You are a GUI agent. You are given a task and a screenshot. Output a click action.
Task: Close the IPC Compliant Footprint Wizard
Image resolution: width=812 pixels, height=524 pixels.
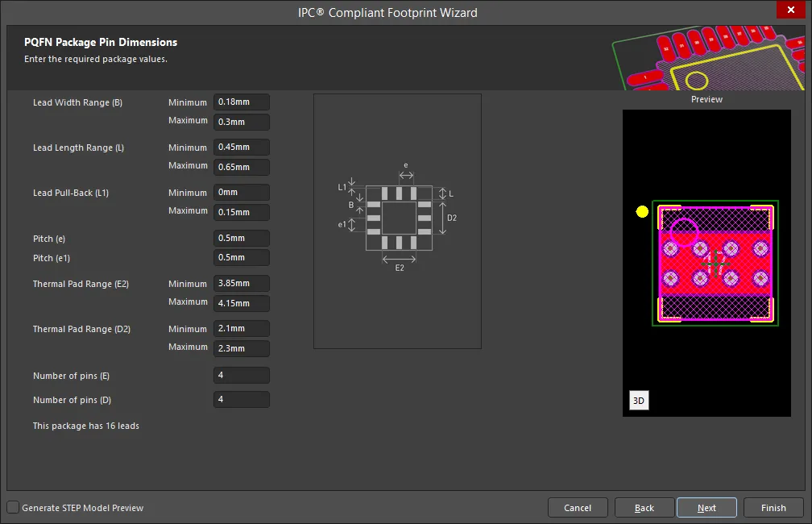pos(791,10)
